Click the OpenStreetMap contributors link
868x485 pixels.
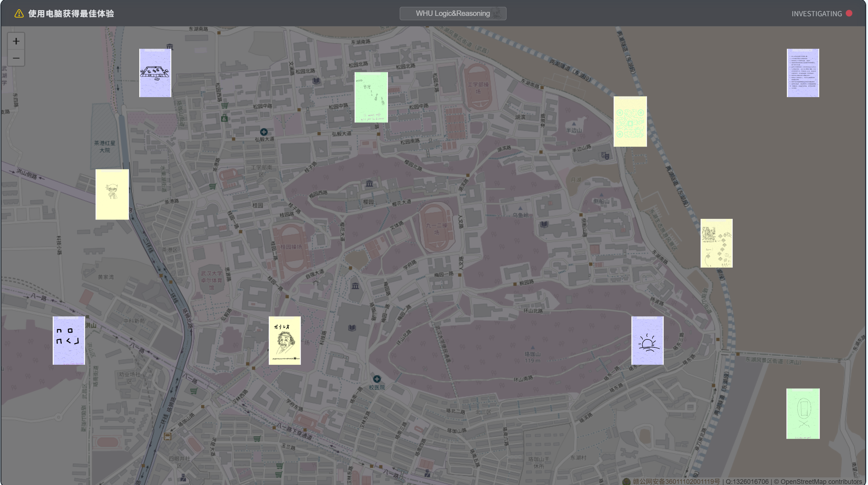[821, 481]
